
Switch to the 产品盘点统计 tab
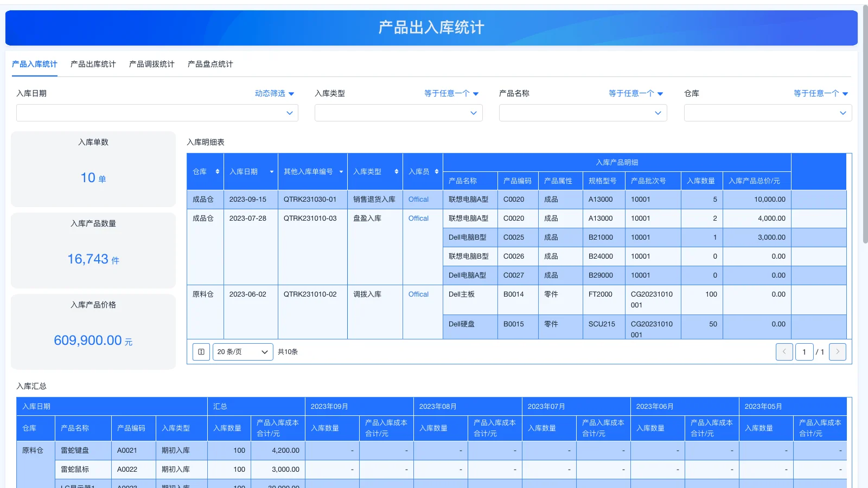[209, 63]
